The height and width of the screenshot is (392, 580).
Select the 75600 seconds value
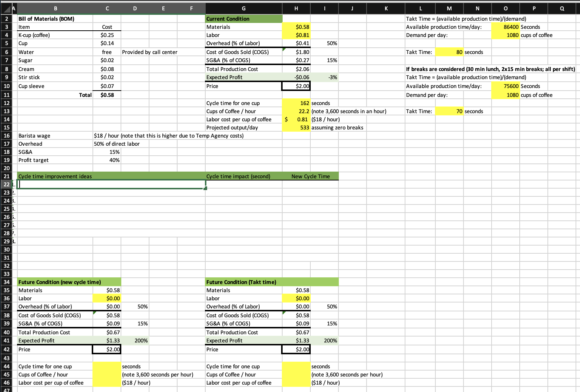coord(505,86)
